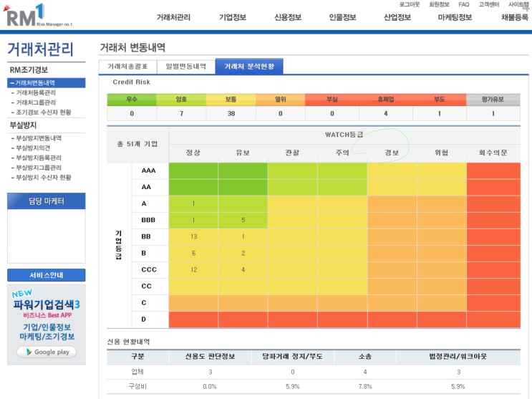532x399 pixels.
Task: Click the A 정상 cell showing 1
Action: pyautogui.click(x=193, y=203)
